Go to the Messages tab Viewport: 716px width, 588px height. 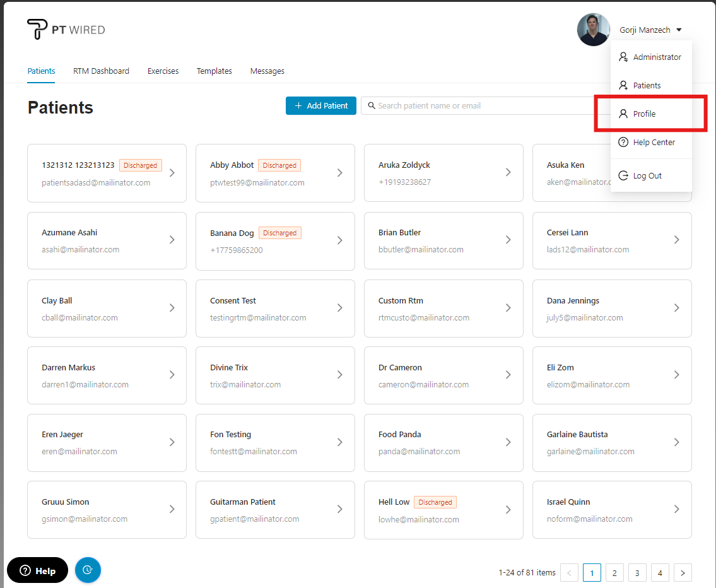(267, 71)
